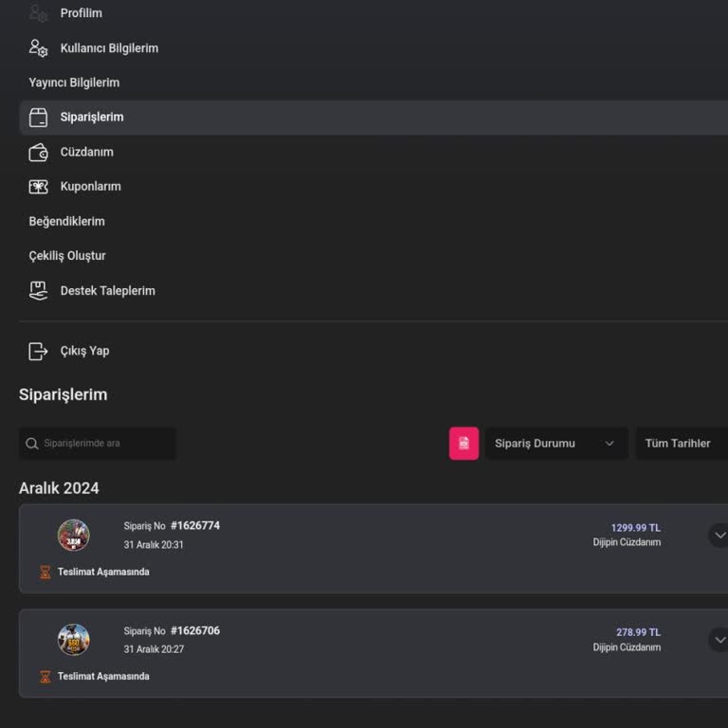
Task: Open the Tüm Tarihler date filter
Action: [681, 444]
